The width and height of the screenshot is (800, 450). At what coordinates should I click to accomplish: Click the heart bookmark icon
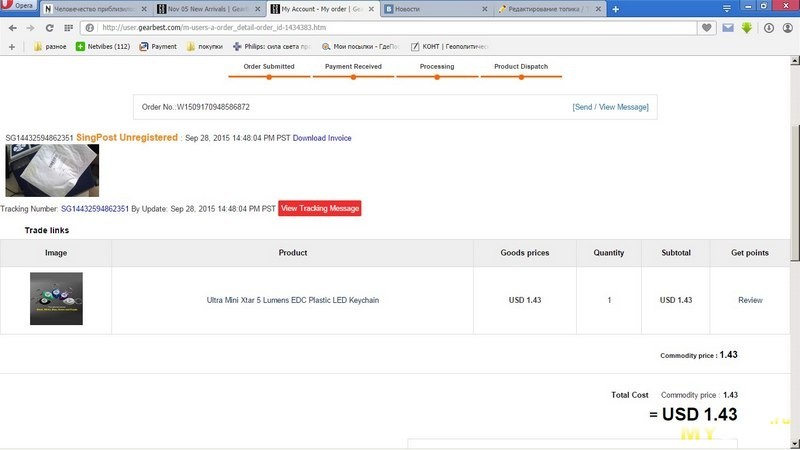(707, 28)
